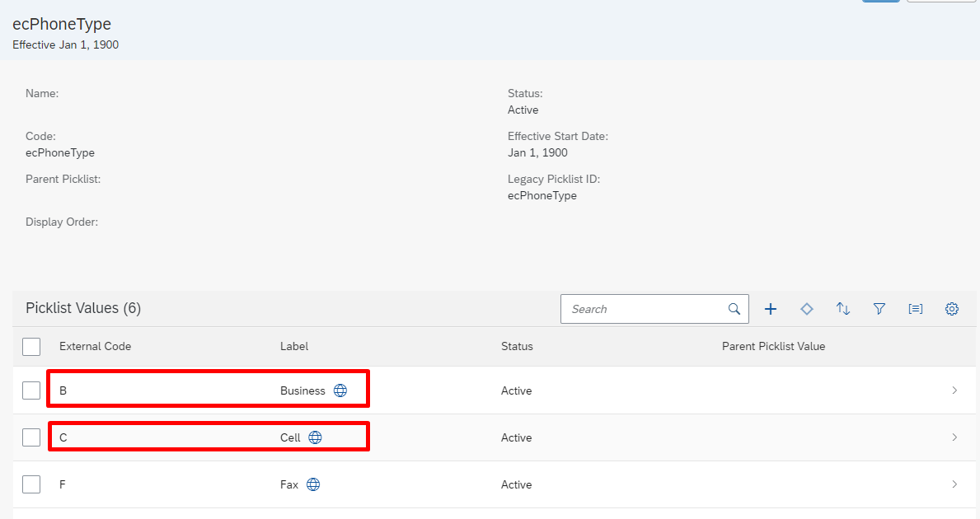Open table settings gear icon

[x=952, y=309]
